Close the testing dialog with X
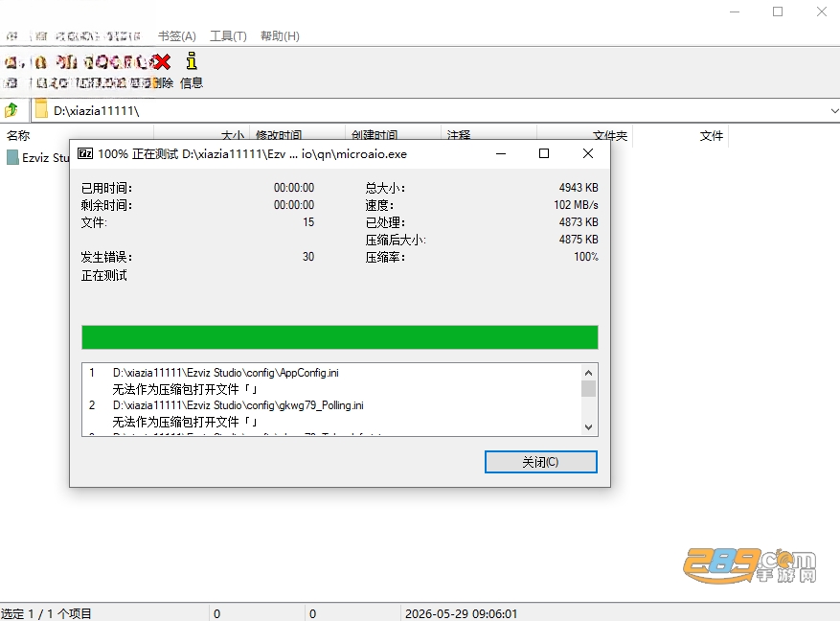 (x=588, y=153)
